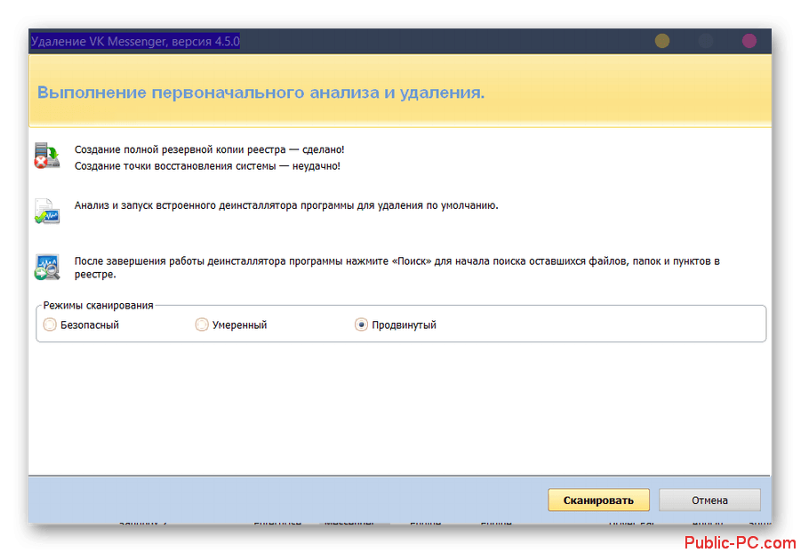Select the Безопасный scanning mode
This screenshot has width=800, height=553.
pos(51,325)
